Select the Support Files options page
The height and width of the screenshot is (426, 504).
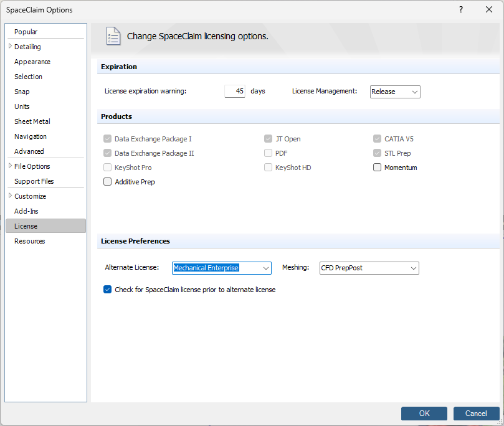pyautogui.click(x=34, y=181)
